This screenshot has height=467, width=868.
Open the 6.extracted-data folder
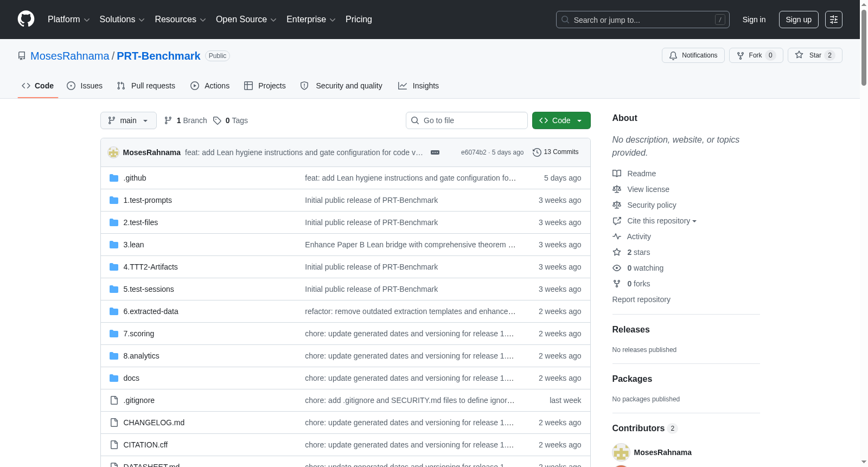point(151,311)
